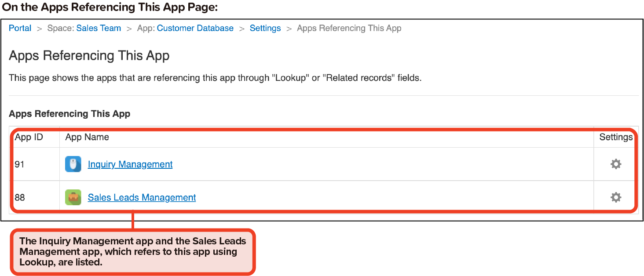The width and height of the screenshot is (644, 276).
Task: Click the large Apps Referencing This App page heading
Action: point(89,56)
